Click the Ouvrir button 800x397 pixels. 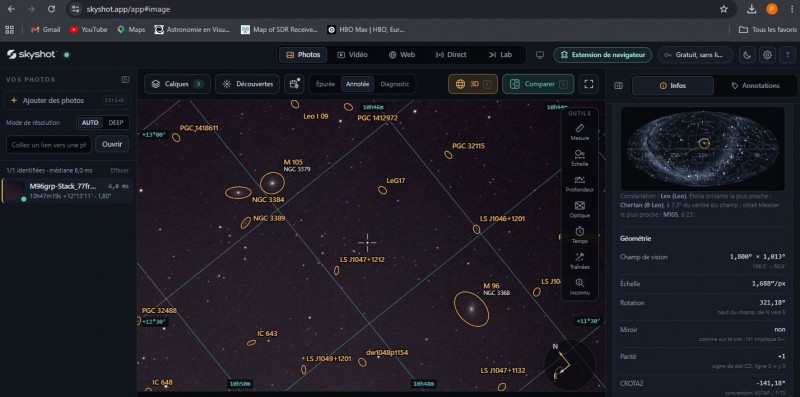pyautogui.click(x=112, y=144)
